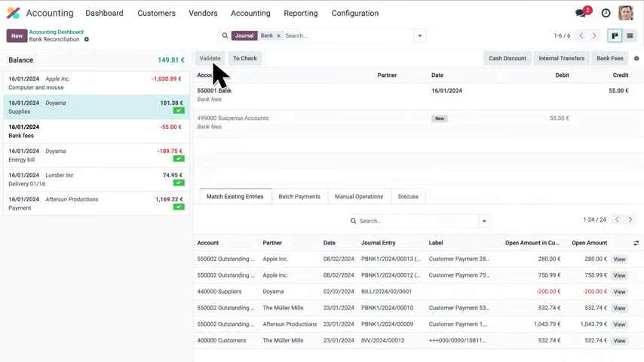Open the Vendors menu
Image resolution: width=644 pixels, height=362 pixels.
pyautogui.click(x=203, y=13)
